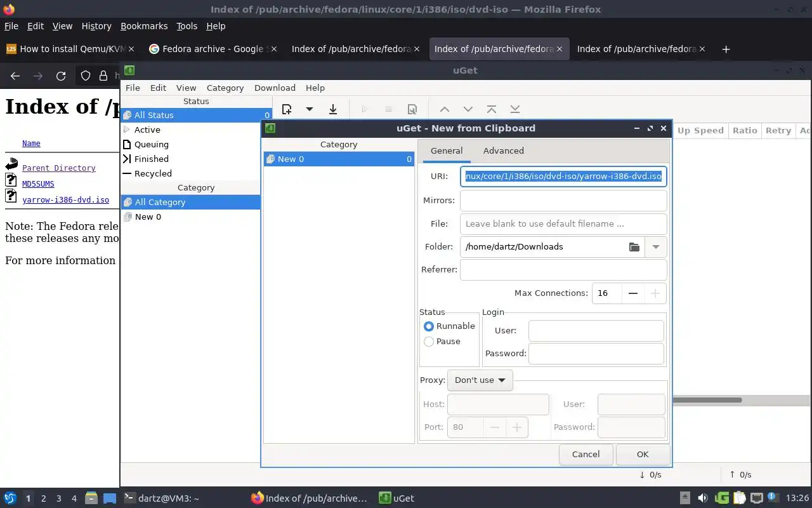Select Finished status in uGet sidebar
Viewport: 812px width, 508px height.
pyautogui.click(x=196, y=159)
